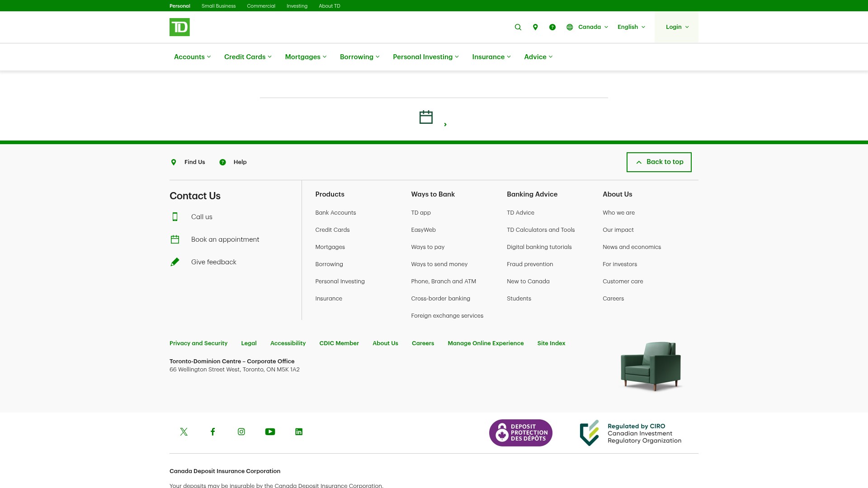Open TD Calculators and Tools link
The image size is (868, 488).
pyautogui.click(x=541, y=230)
